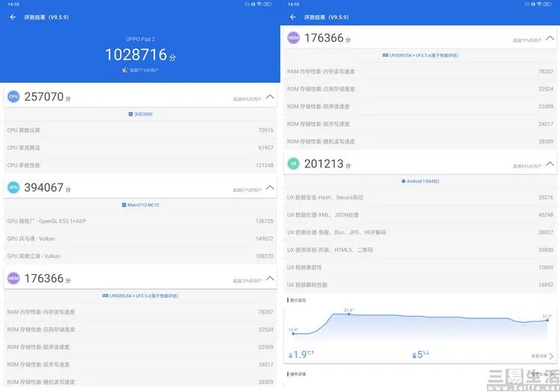Select the UX Blur, JPG, HEIF row
This screenshot has width=560, height=392.
coord(420,232)
